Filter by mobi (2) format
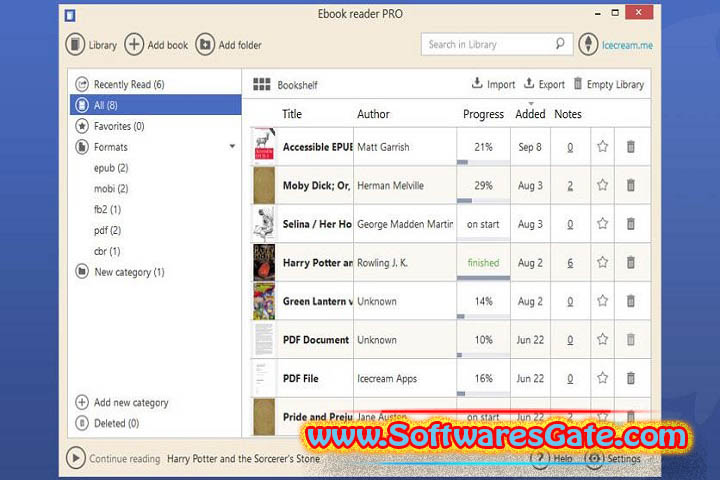The image size is (720, 480). 111,188
